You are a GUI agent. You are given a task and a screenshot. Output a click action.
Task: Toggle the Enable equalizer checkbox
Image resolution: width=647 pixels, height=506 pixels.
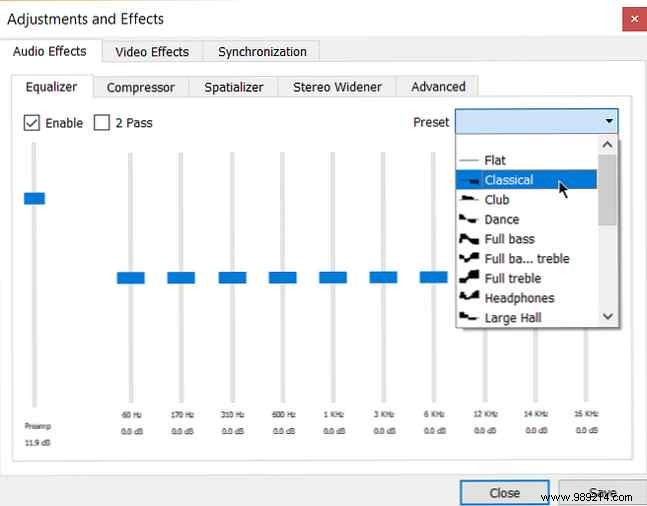[x=31, y=123]
